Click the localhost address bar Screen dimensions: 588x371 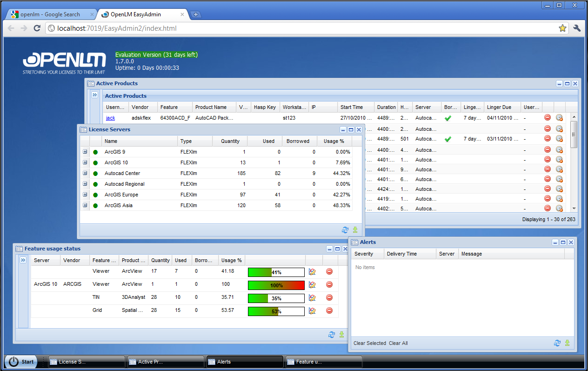pos(307,28)
